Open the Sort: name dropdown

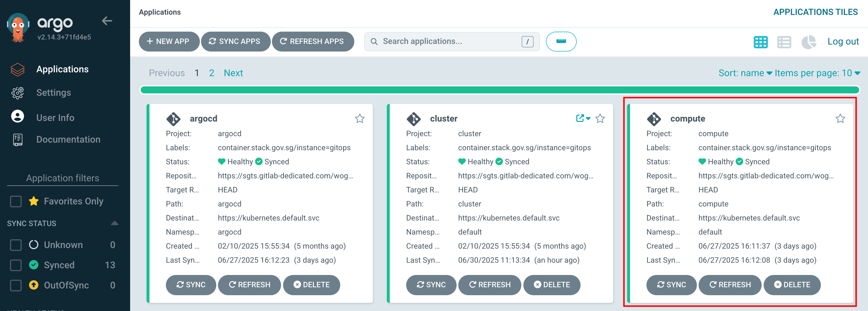[x=745, y=73]
